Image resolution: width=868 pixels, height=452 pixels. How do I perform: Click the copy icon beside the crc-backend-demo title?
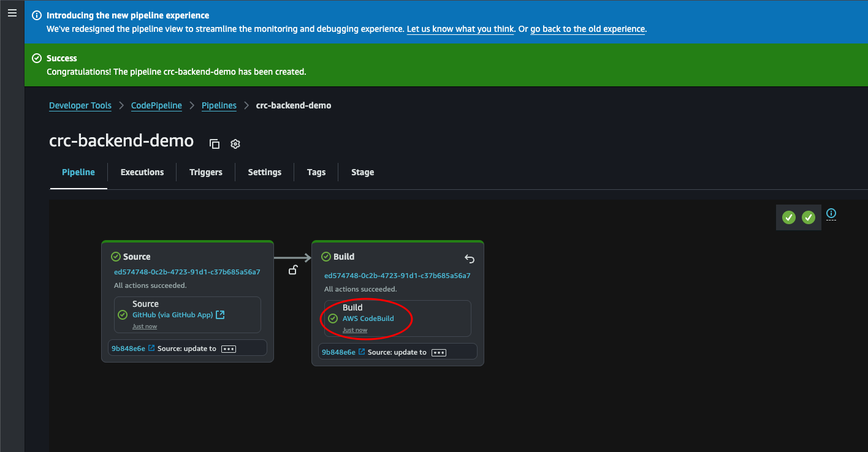pos(215,144)
